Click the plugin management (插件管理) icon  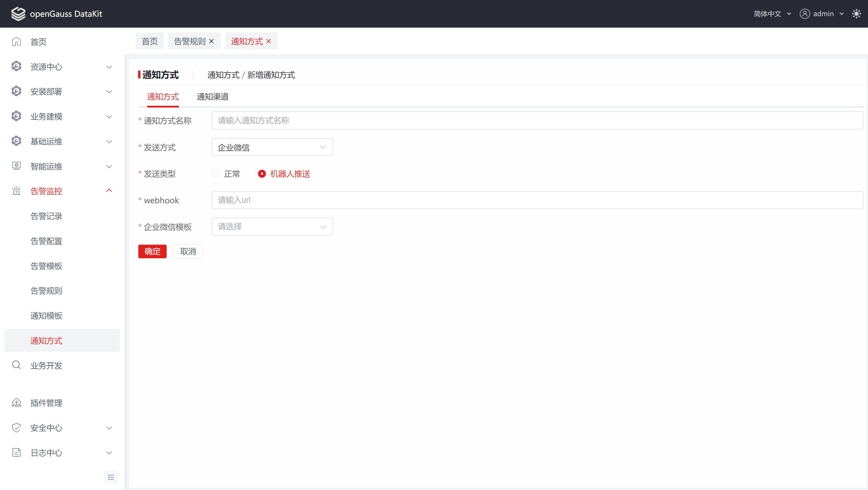[16, 403]
